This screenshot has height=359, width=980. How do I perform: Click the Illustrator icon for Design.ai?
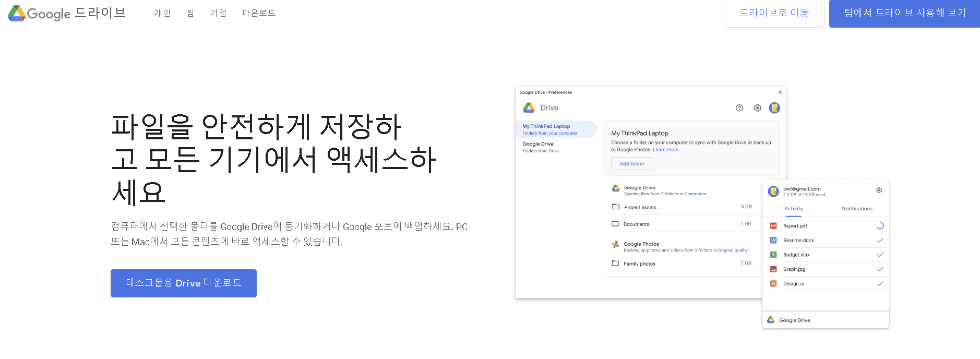(773, 284)
